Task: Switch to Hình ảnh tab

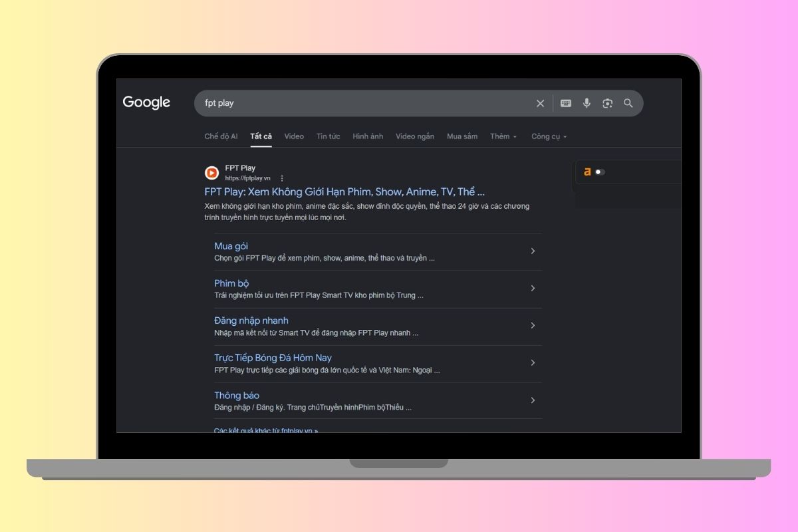Action: [368, 136]
